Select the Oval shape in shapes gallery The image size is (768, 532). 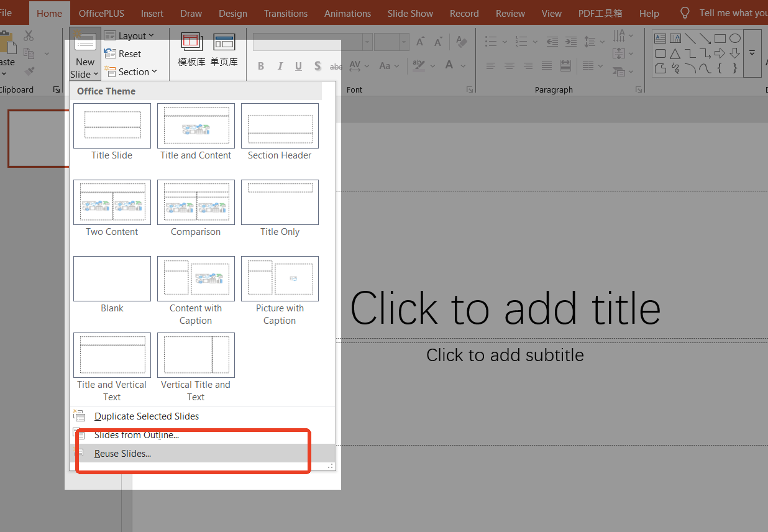pyautogui.click(x=734, y=39)
